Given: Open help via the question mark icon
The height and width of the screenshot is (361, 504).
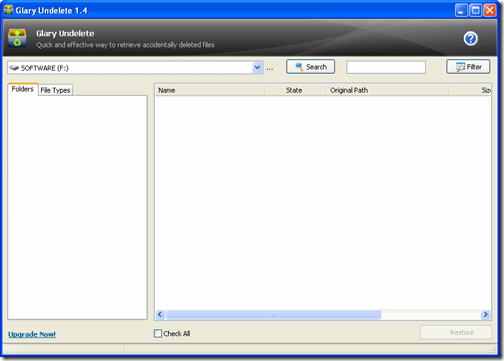Looking at the screenshot, I should pos(470,39).
